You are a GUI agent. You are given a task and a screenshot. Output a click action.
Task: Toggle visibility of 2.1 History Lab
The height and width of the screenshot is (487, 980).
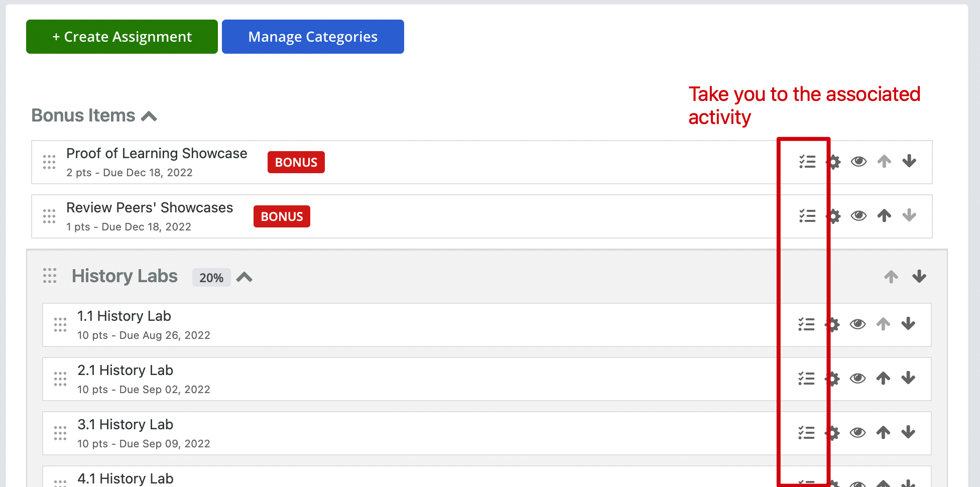point(857,379)
